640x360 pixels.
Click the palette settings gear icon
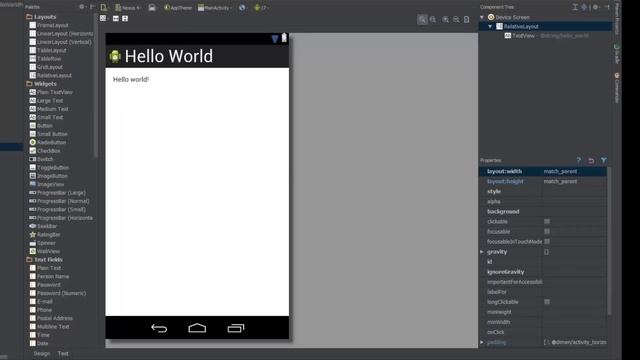[x=82, y=7]
